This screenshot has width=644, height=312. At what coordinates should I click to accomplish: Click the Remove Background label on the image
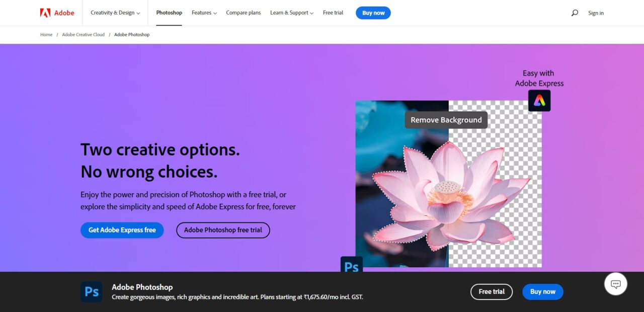(446, 120)
